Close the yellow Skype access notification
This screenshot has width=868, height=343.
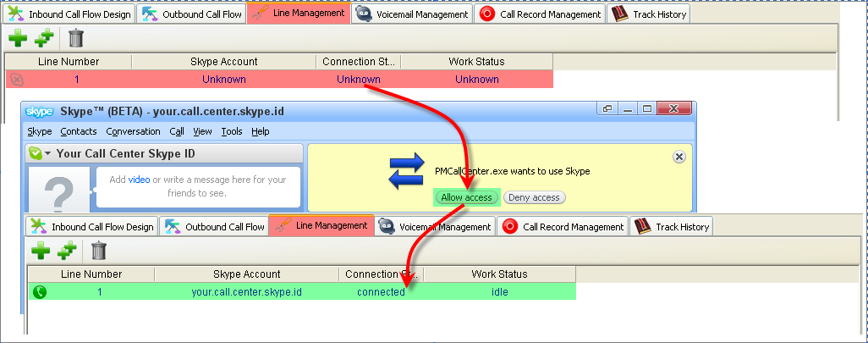[679, 157]
